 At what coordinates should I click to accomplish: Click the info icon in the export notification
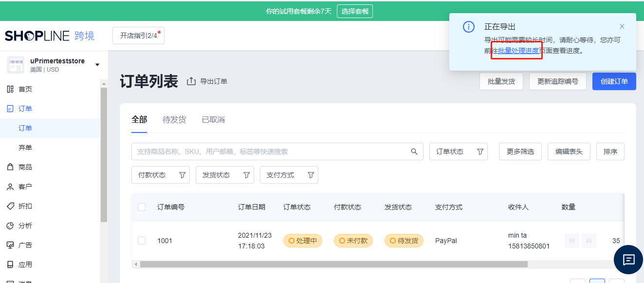coord(468,27)
